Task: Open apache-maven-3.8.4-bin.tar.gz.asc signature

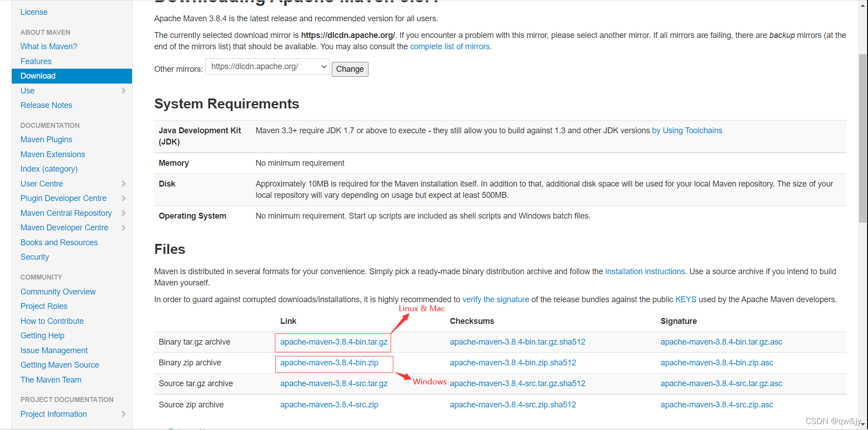Action: tap(722, 342)
